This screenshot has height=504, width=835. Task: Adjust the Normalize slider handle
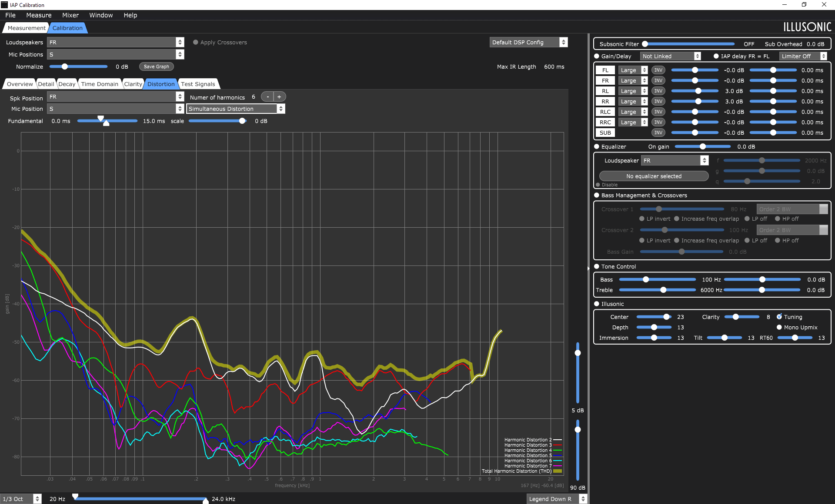(65, 66)
